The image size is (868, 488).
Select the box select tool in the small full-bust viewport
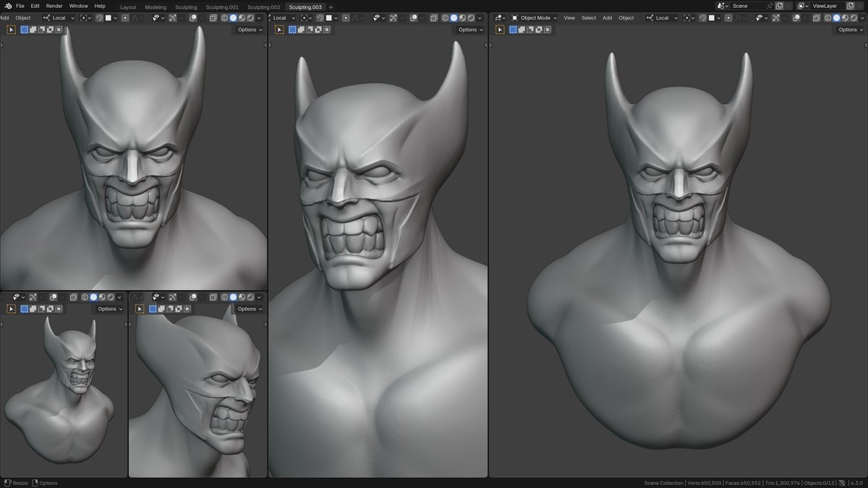[11, 309]
